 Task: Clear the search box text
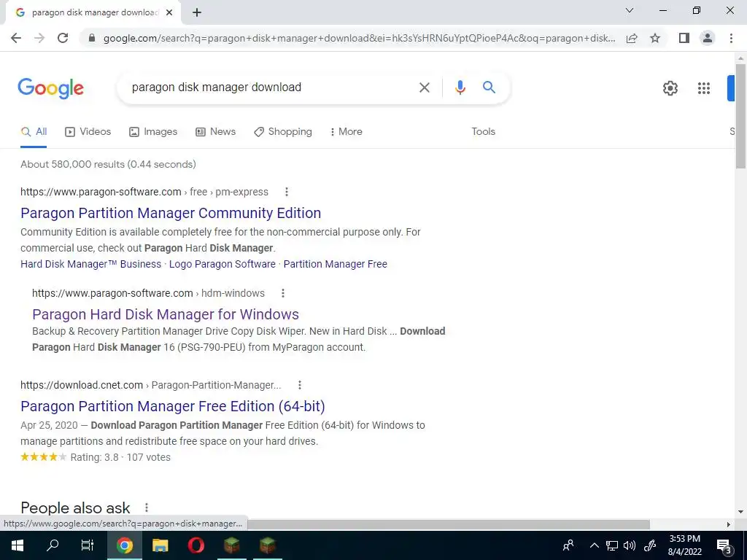click(x=424, y=87)
